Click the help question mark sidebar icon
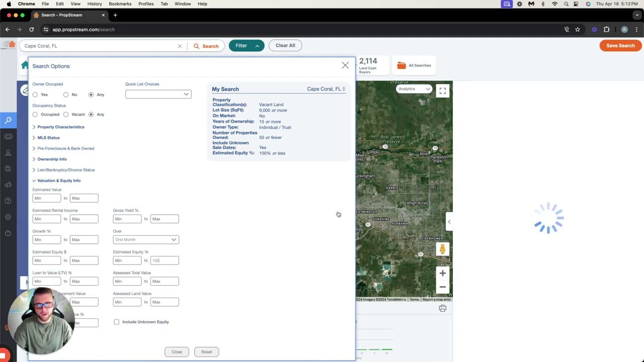Viewport: 644px width, 362px height. tap(8, 201)
